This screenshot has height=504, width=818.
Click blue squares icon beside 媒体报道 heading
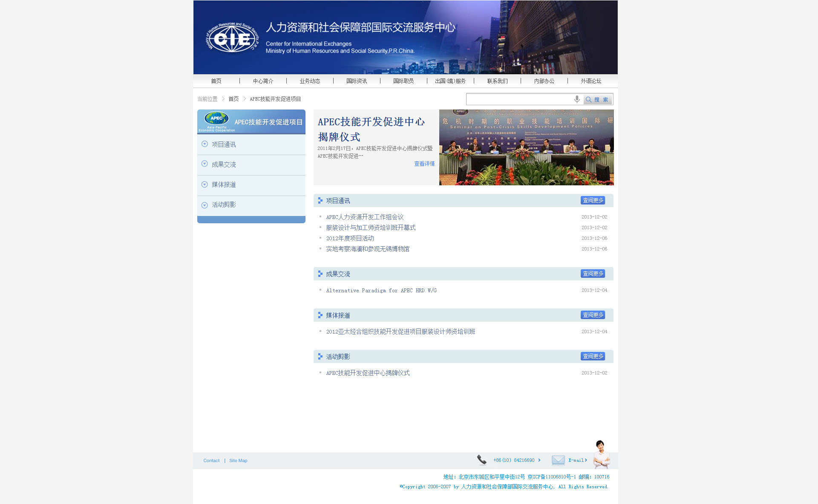(320, 315)
